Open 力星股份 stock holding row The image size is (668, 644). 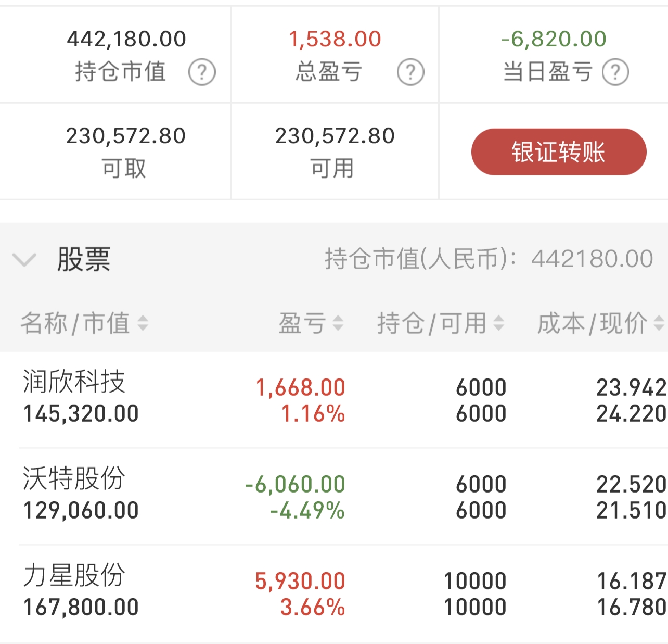pos(334,594)
